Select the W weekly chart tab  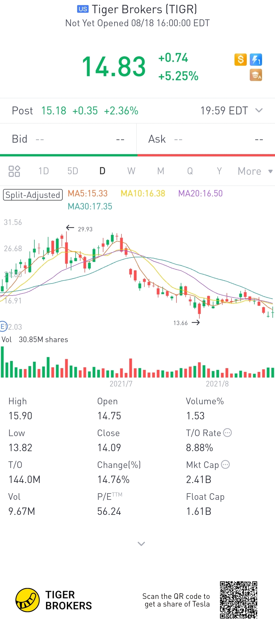tap(131, 171)
